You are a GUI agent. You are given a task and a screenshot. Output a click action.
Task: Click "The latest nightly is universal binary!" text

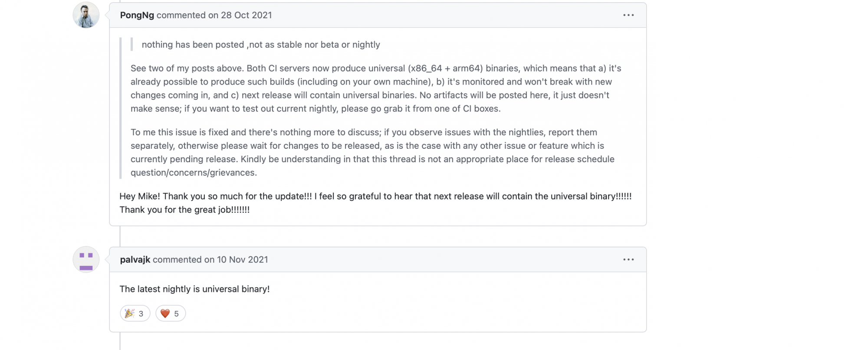(194, 289)
